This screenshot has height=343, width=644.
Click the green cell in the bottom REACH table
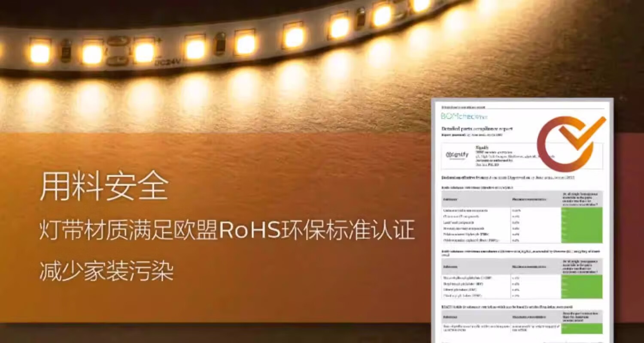581,328
